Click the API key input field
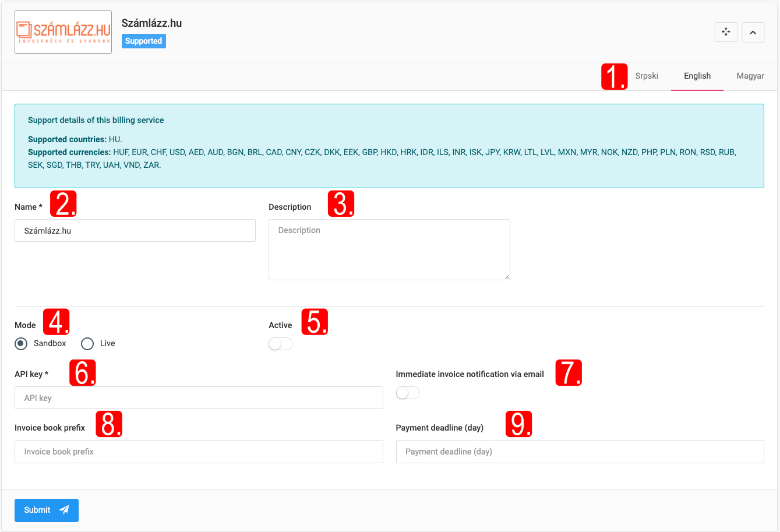Viewport: 780px width, 532px height. click(199, 398)
